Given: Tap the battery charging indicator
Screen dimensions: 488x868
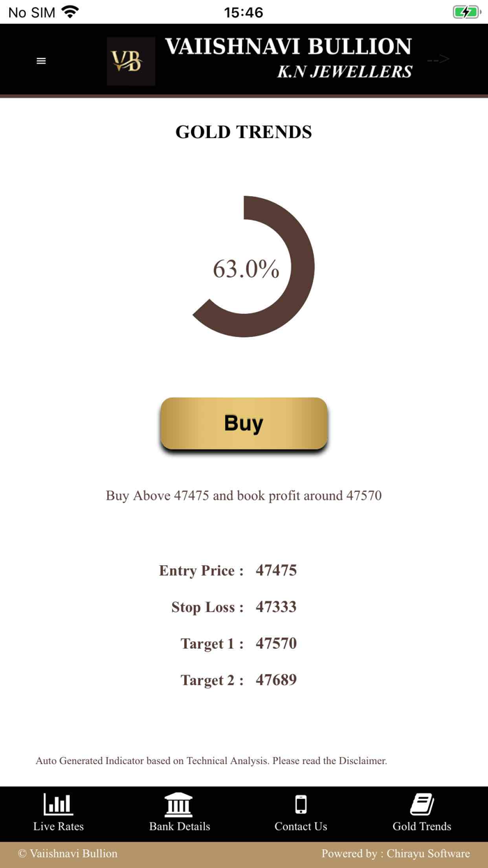Looking at the screenshot, I should 466,12.
